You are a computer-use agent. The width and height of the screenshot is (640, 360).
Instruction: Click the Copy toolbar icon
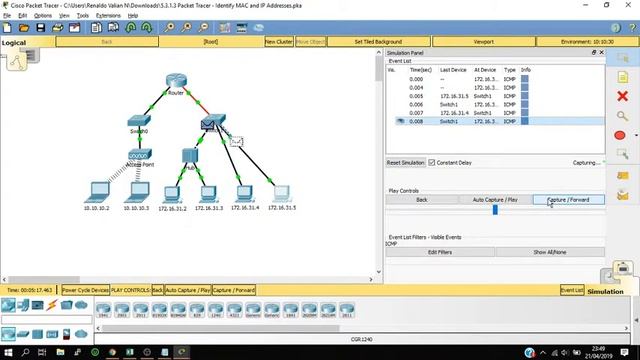coord(96,28)
